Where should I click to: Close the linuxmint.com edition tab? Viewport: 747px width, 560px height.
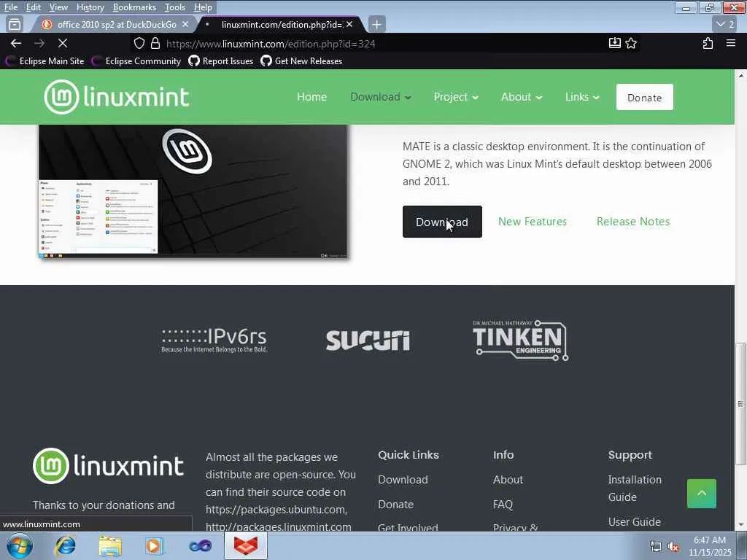pyautogui.click(x=349, y=24)
